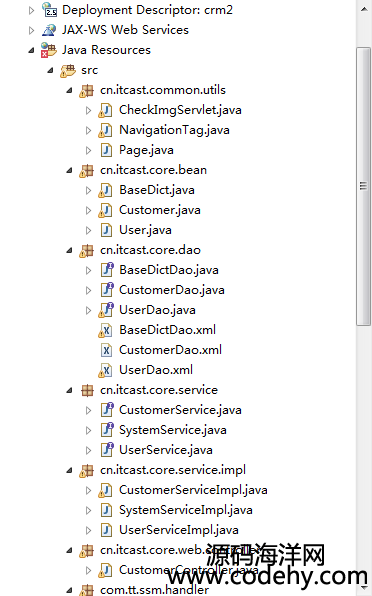Expand the Page.java node arrow
Viewport: 372px width, 596px height.
point(89,151)
